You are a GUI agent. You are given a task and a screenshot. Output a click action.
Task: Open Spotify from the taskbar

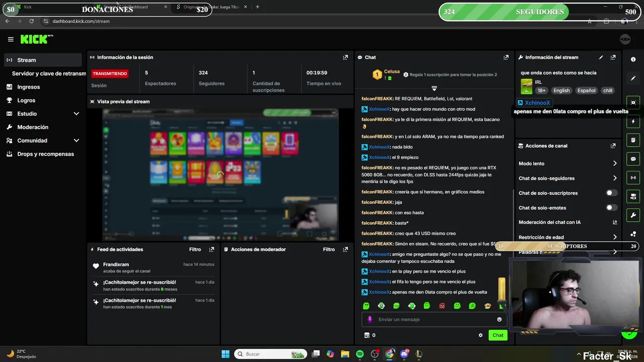pos(360,354)
